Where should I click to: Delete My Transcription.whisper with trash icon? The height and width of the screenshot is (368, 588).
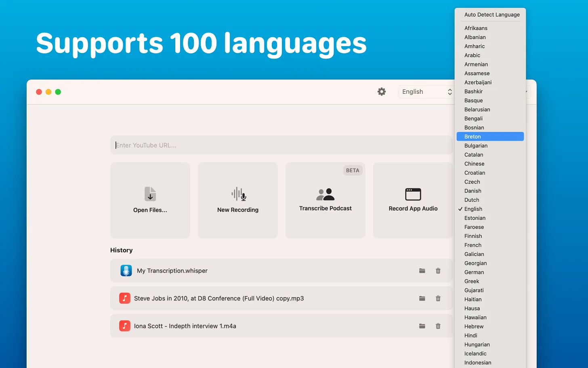pyautogui.click(x=438, y=271)
